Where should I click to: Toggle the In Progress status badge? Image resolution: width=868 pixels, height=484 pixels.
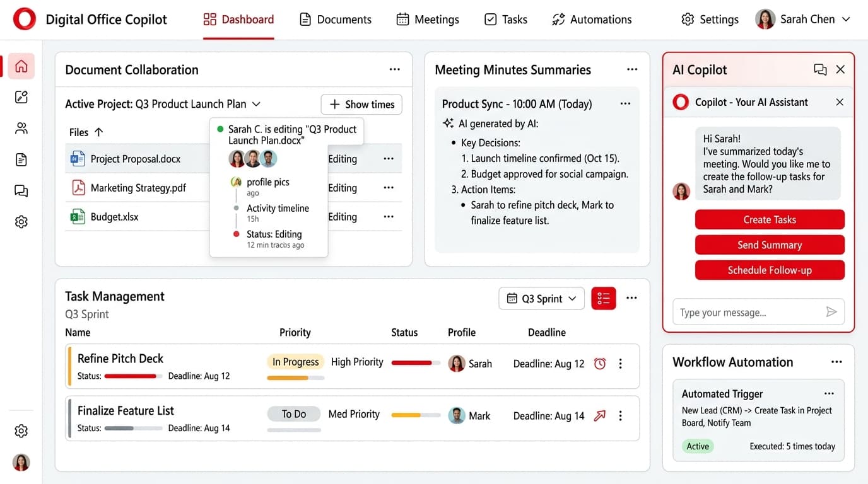click(295, 362)
